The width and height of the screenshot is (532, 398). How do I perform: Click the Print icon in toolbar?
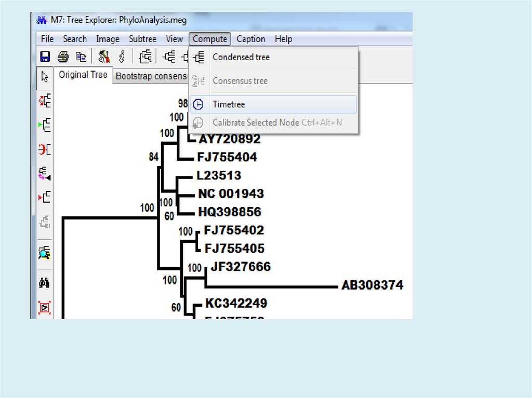click(63, 57)
